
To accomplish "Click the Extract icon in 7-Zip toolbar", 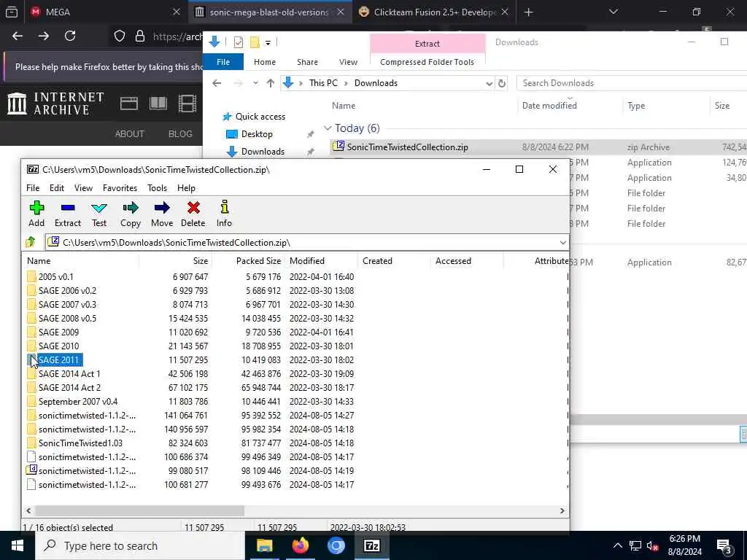I will click(x=68, y=208).
